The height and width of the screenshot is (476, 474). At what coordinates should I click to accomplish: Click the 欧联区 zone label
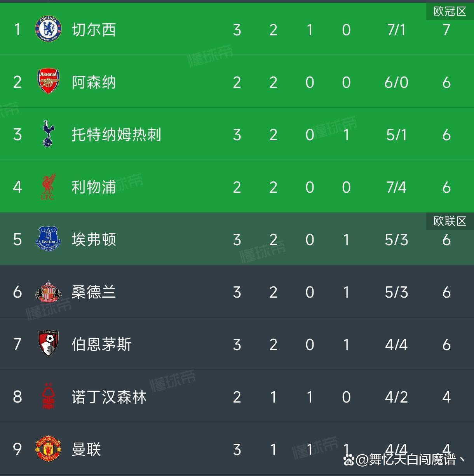coord(450,221)
